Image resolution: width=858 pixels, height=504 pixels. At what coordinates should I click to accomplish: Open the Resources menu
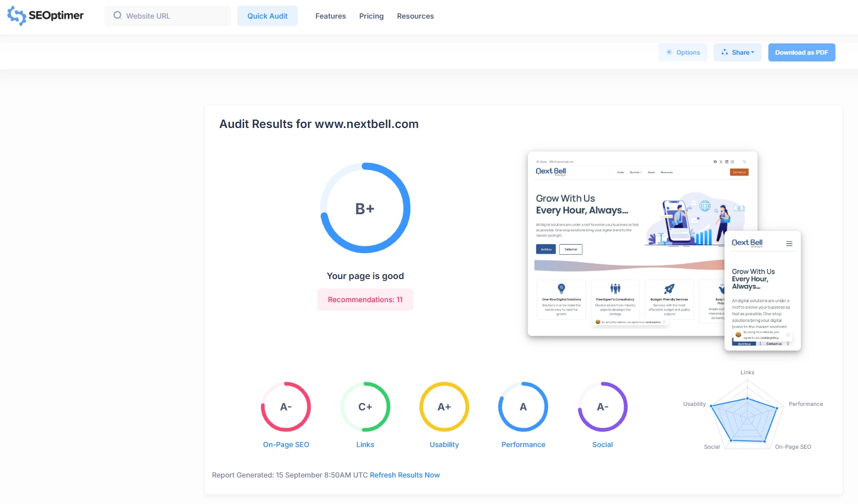click(415, 16)
